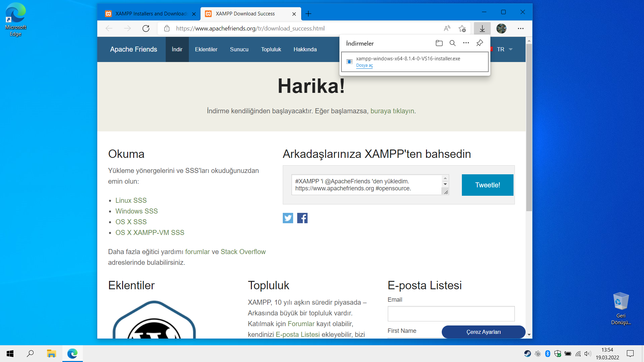Screen dimensions: 644x362
Task: Go to Apache Friends home link
Action: tap(133, 49)
